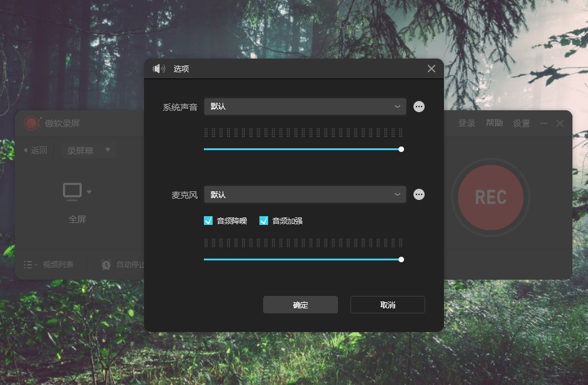Click the speaker icon in dialog title
This screenshot has height=385, width=588.
click(x=159, y=69)
